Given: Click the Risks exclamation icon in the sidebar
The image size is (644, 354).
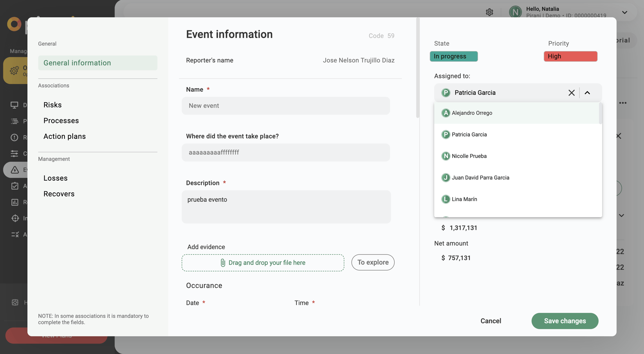Looking at the screenshot, I should (15, 137).
